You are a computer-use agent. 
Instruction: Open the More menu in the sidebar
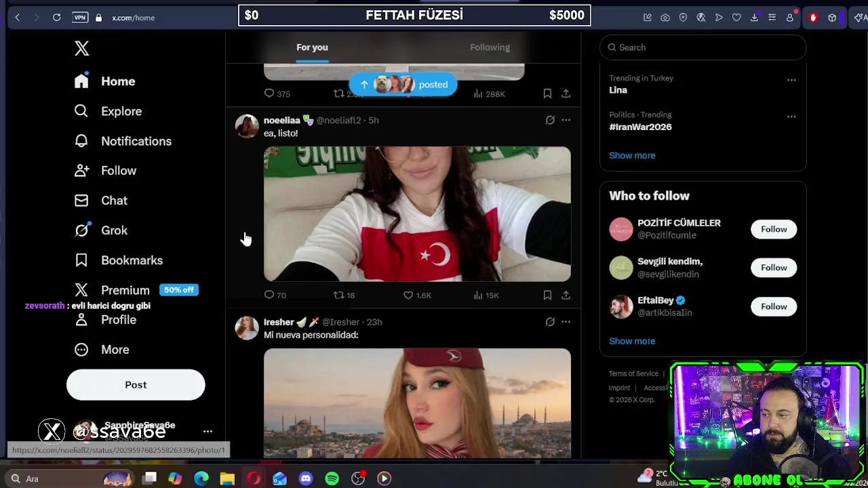102,350
